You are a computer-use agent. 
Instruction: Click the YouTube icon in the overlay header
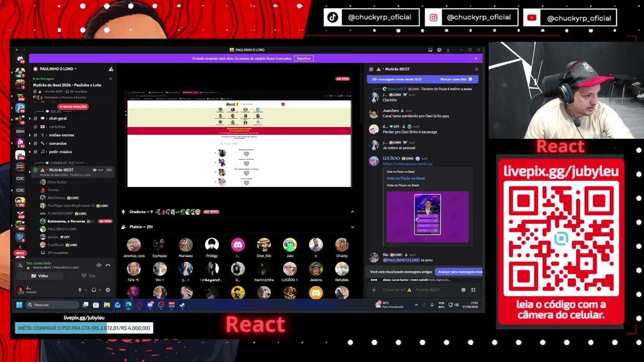coord(532,18)
